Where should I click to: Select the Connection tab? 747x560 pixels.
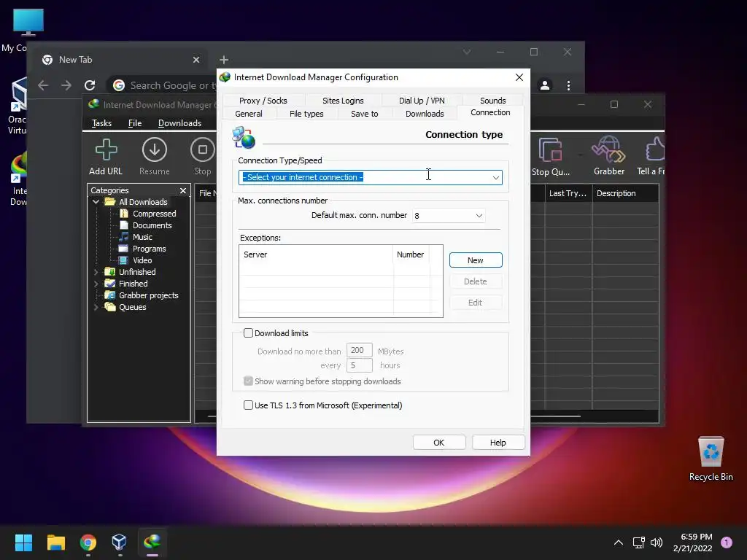pyautogui.click(x=490, y=112)
